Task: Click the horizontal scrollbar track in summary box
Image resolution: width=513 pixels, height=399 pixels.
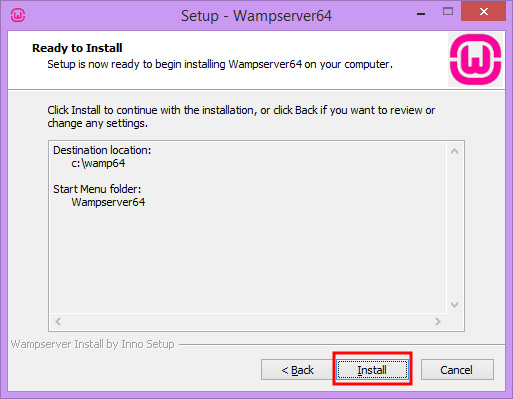Action: (248, 321)
